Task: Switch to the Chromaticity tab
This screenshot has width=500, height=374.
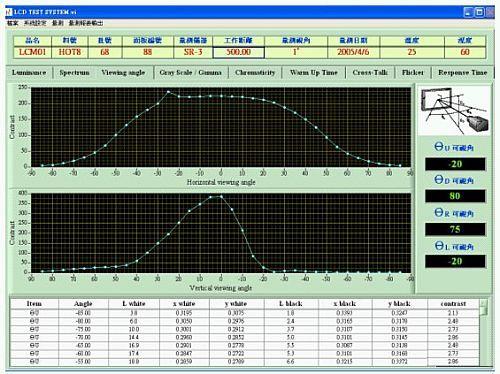Action: [x=255, y=73]
